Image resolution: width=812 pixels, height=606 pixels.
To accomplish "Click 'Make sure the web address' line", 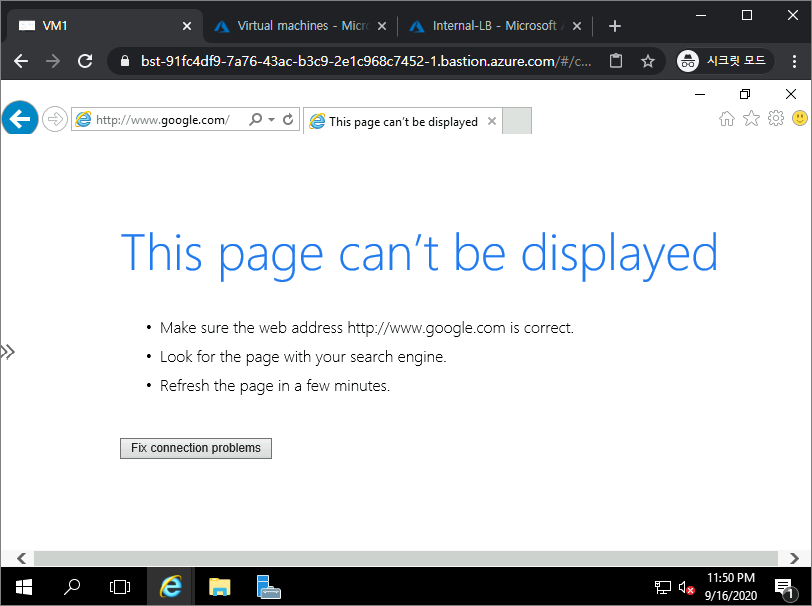I will click(367, 328).
